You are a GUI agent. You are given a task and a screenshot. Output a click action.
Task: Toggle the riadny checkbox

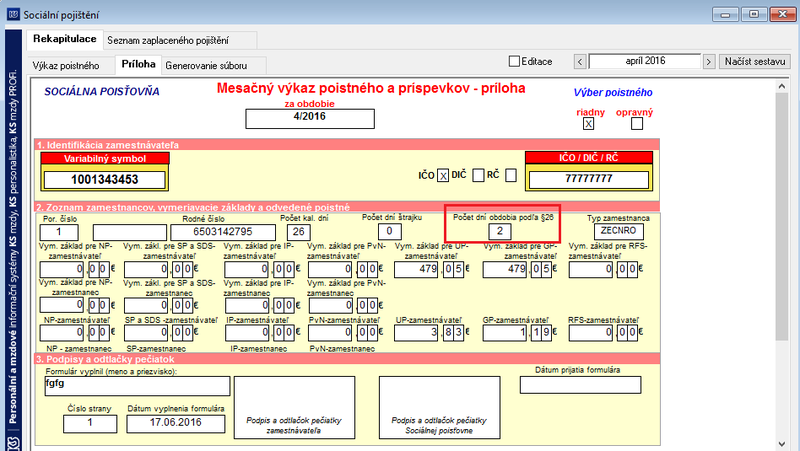point(588,124)
